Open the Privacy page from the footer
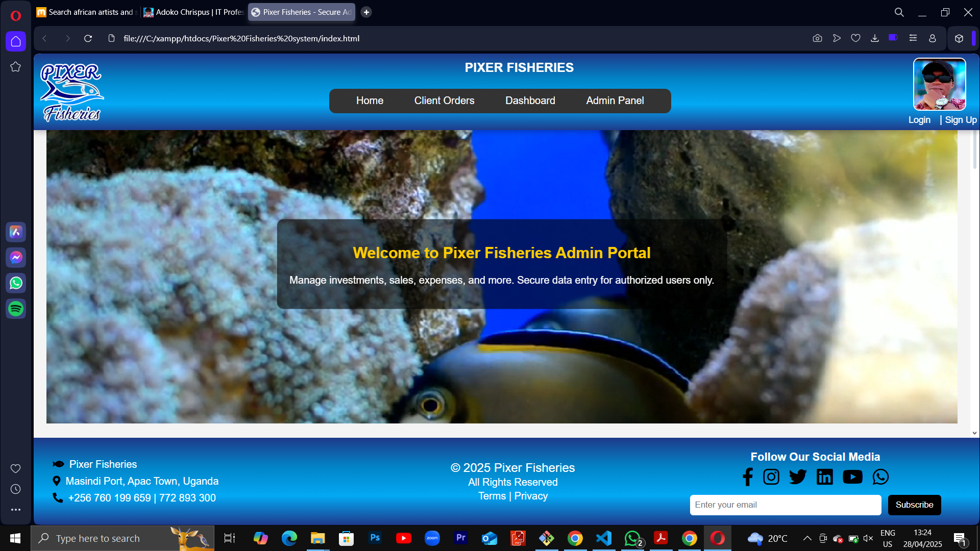This screenshot has height=551, width=980. tap(531, 495)
